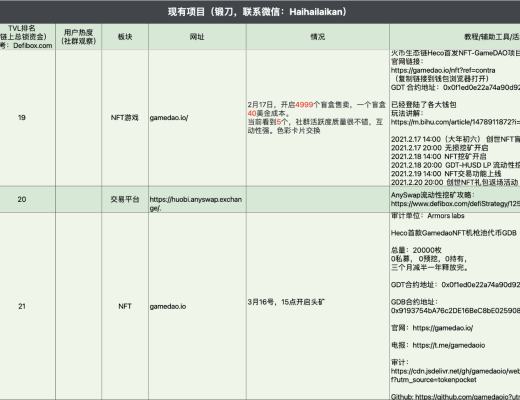Select the 板块 column header
The image size is (520, 400).
pyautogui.click(x=125, y=37)
